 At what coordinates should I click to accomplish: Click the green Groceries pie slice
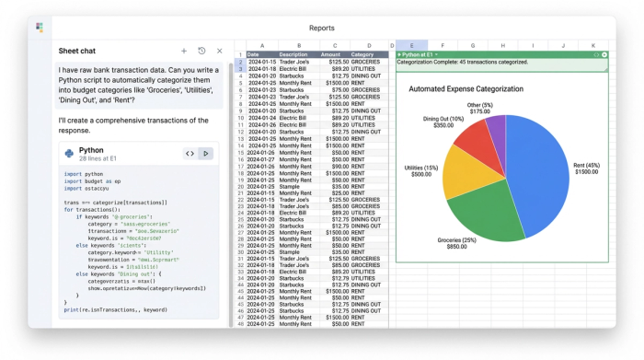[487, 212]
